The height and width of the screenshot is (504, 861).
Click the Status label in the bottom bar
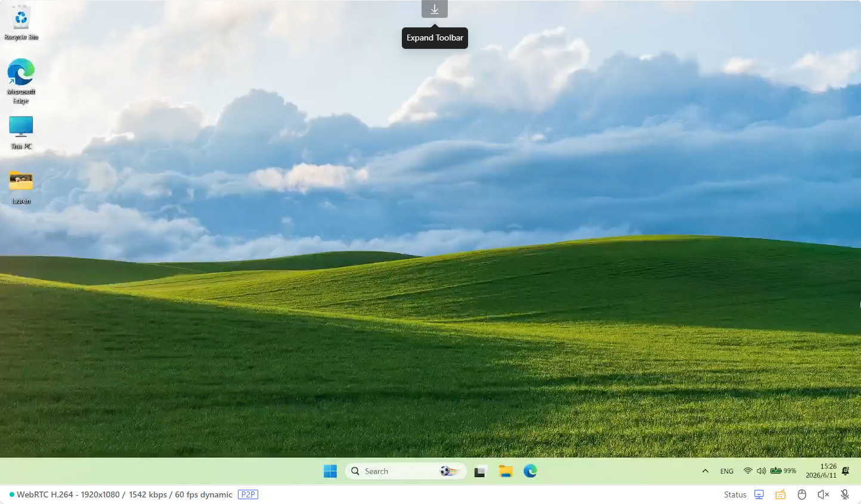point(735,494)
